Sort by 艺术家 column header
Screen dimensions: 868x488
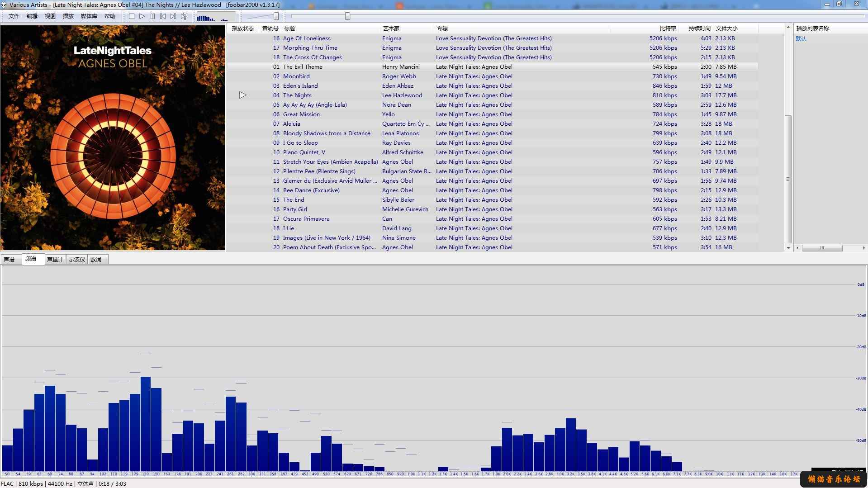(407, 28)
